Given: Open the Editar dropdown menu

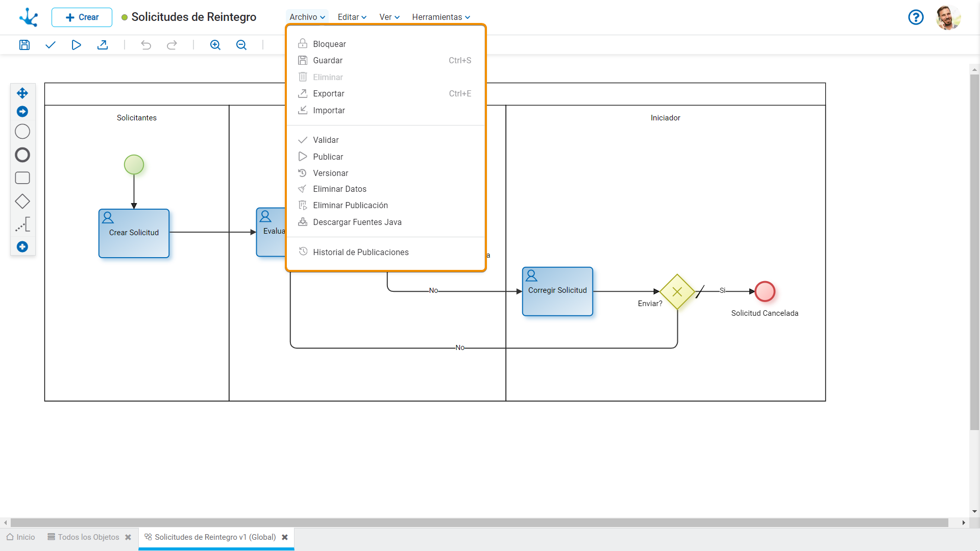Looking at the screenshot, I should click(352, 17).
